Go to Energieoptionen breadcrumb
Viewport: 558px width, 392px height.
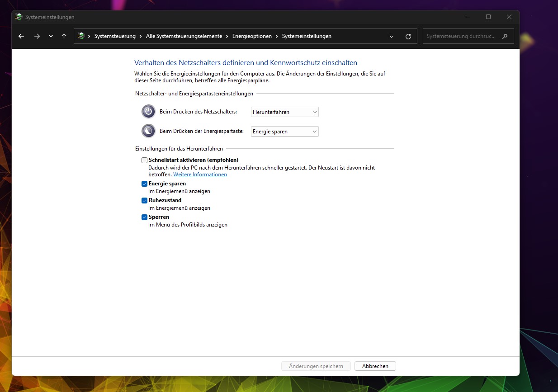(x=252, y=36)
